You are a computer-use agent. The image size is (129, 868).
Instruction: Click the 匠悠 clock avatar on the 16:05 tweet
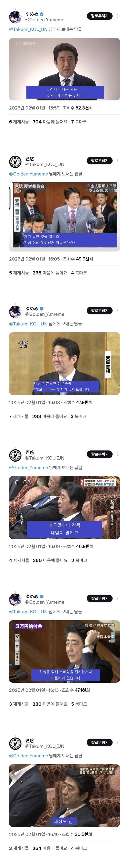(x=15, y=161)
